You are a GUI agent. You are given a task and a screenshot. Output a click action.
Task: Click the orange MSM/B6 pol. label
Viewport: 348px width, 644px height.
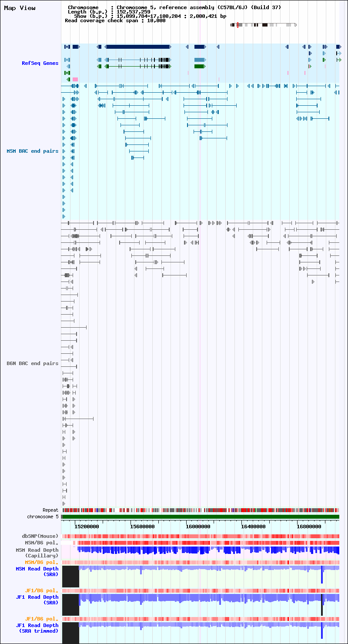tap(42, 562)
